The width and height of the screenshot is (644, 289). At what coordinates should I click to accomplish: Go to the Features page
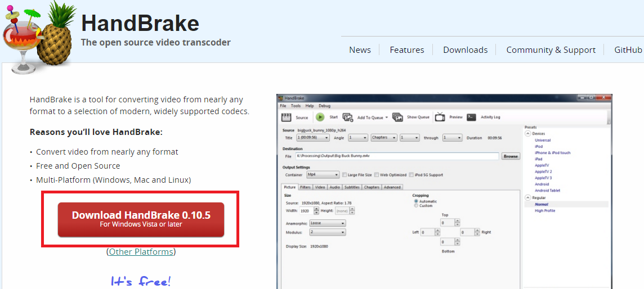407,50
